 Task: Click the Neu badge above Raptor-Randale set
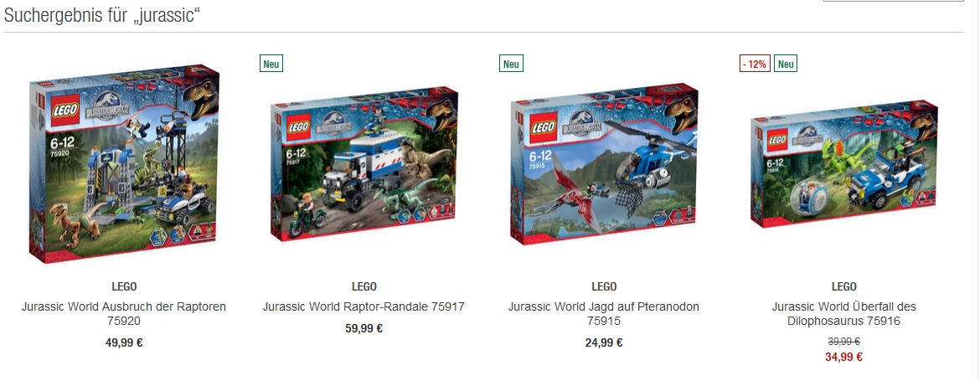point(271,64)
